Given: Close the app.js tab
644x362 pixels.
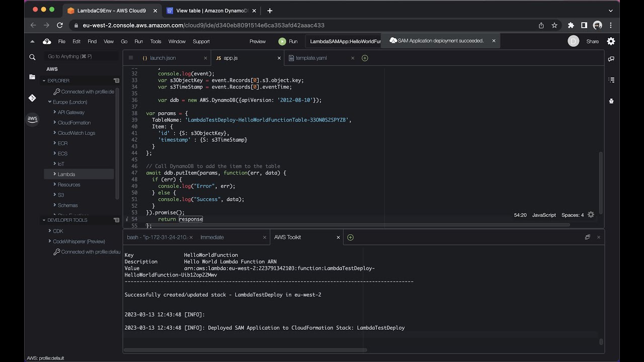Looking at the screenshot, I should (x=279, y=58).
